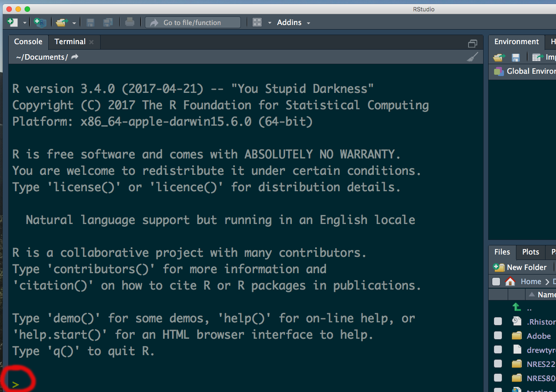Viewport: 556px width, 392px height.
Task: Open the Addins menu
Action: pyautogui.click(x=294, y=22)
